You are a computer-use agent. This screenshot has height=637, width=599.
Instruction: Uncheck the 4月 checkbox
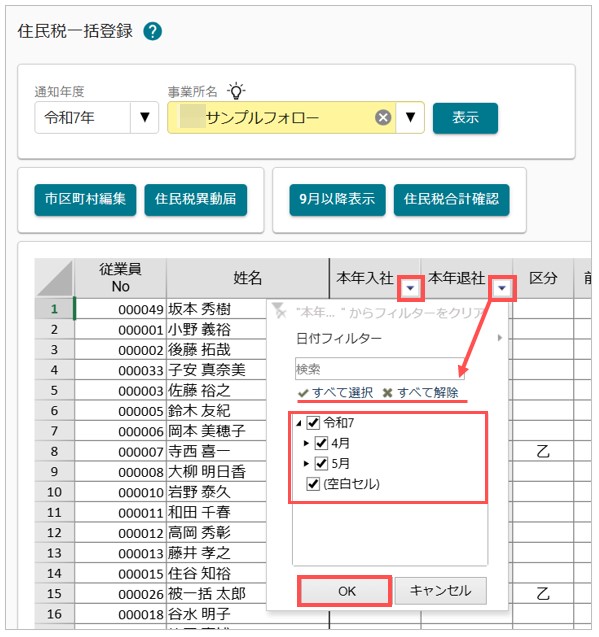[321, 443]
